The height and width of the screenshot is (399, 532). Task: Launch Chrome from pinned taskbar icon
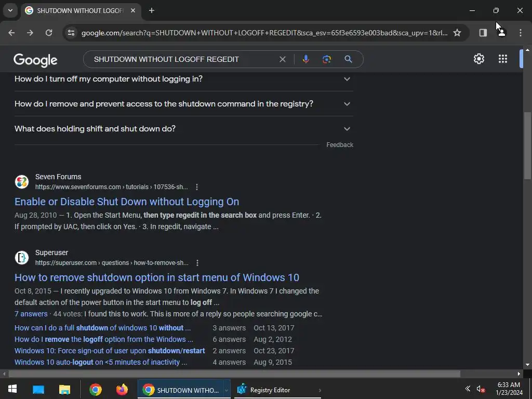96,390
